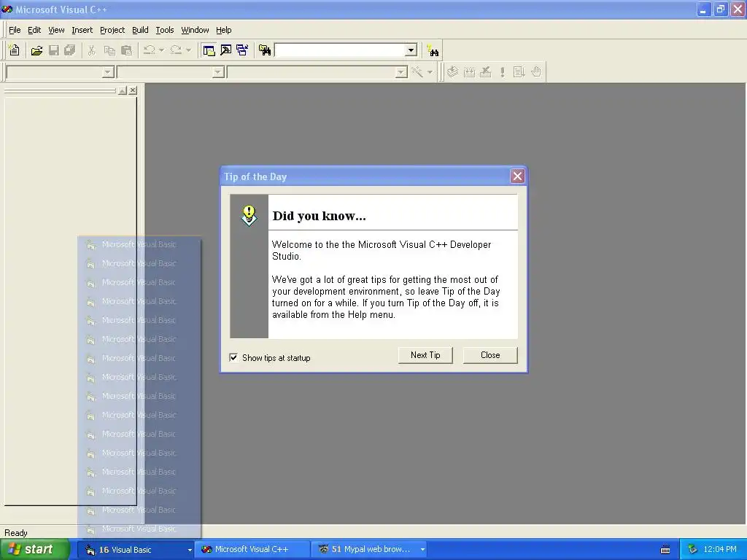The image size is (747, 560).
Task: Click the Build icon in Build toolbar
Action: (469, 72)
